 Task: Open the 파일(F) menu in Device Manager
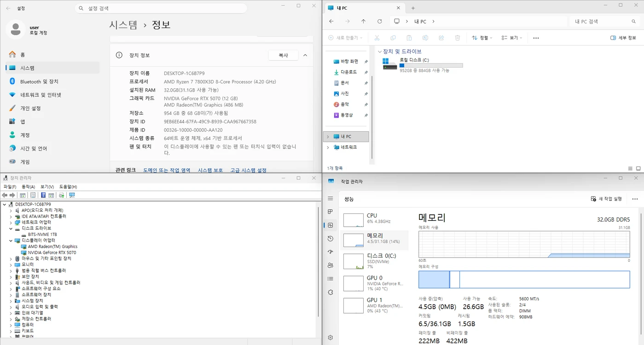point(10,187)
